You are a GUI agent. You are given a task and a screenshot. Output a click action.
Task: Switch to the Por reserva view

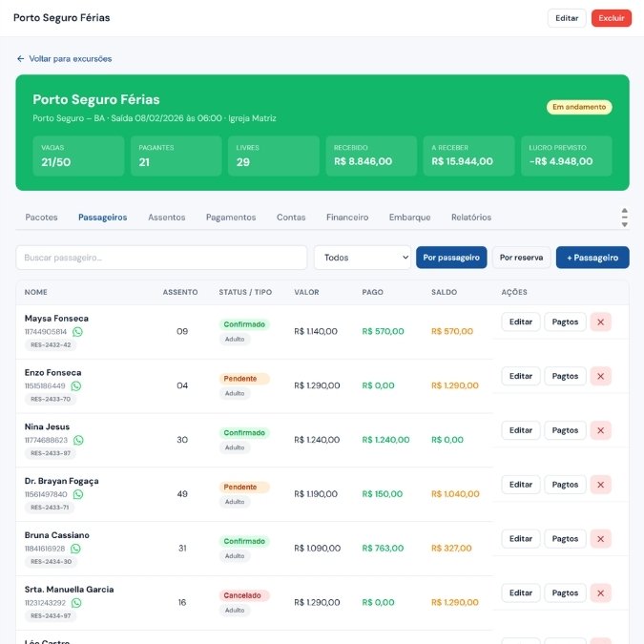coord(521,258)
